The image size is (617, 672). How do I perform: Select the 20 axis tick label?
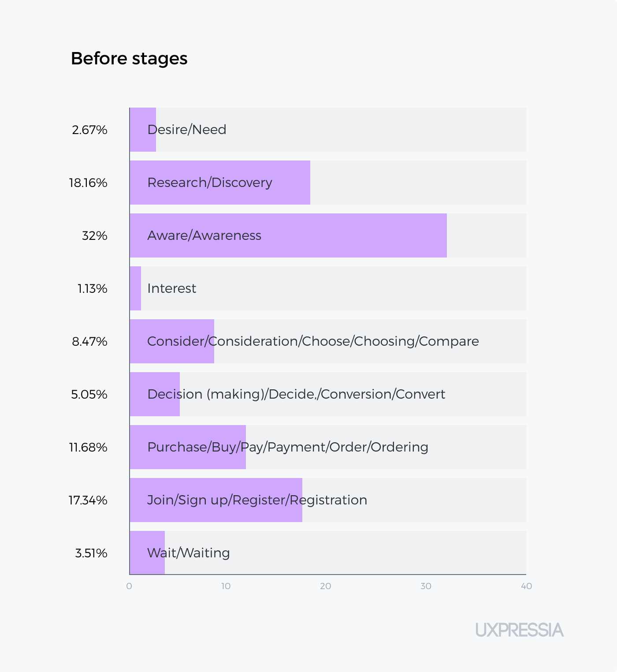tap(326, 586)
